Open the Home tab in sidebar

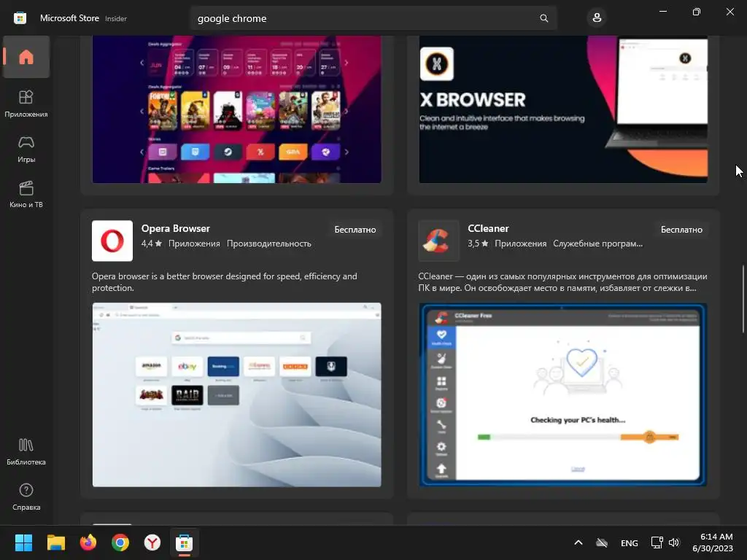click(26, 57)
